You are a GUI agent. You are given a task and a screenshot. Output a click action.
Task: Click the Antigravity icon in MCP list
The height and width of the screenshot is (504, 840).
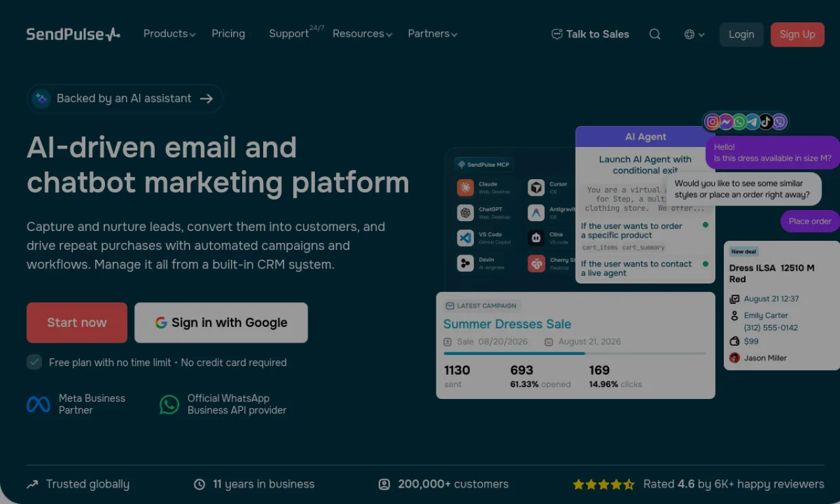tap(536, 213)
